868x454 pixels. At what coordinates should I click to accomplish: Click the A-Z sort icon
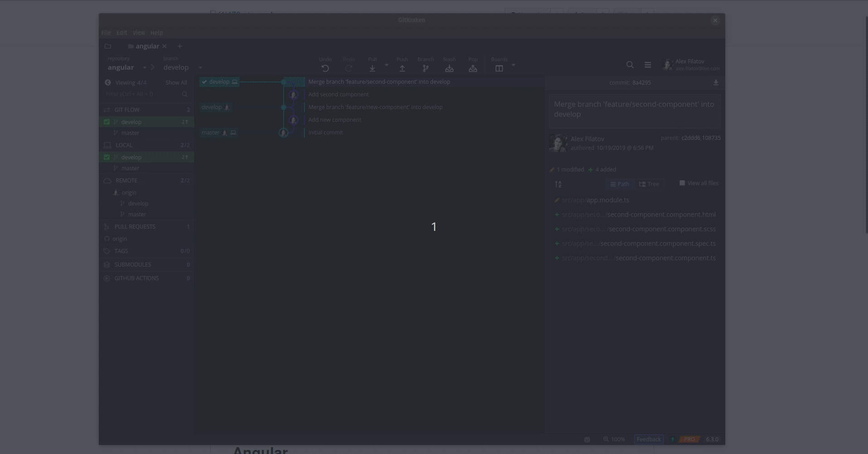558,184
